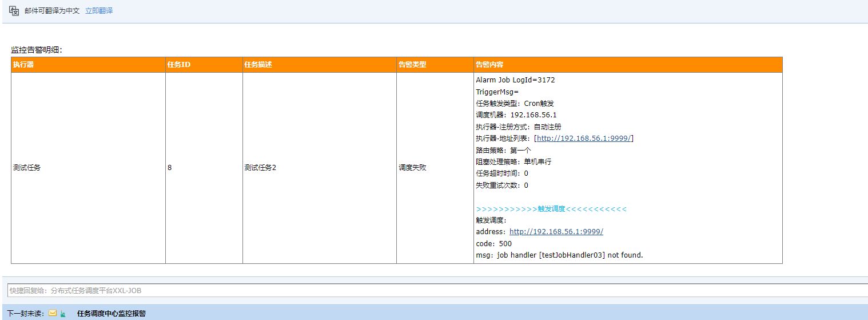The image size is (868, 320).
Task: Click the 执行器 column header
Action: [x=88, y=65]
